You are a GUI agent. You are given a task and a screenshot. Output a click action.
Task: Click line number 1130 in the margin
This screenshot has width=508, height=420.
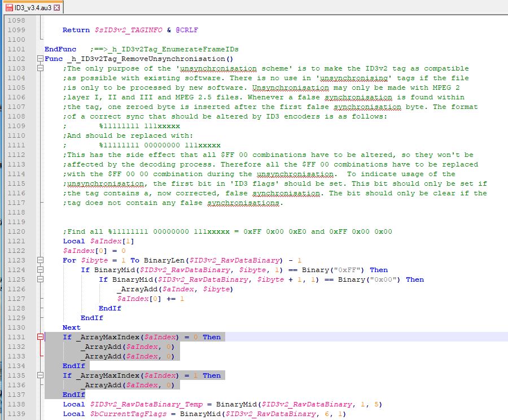click(x=16, y=327)
